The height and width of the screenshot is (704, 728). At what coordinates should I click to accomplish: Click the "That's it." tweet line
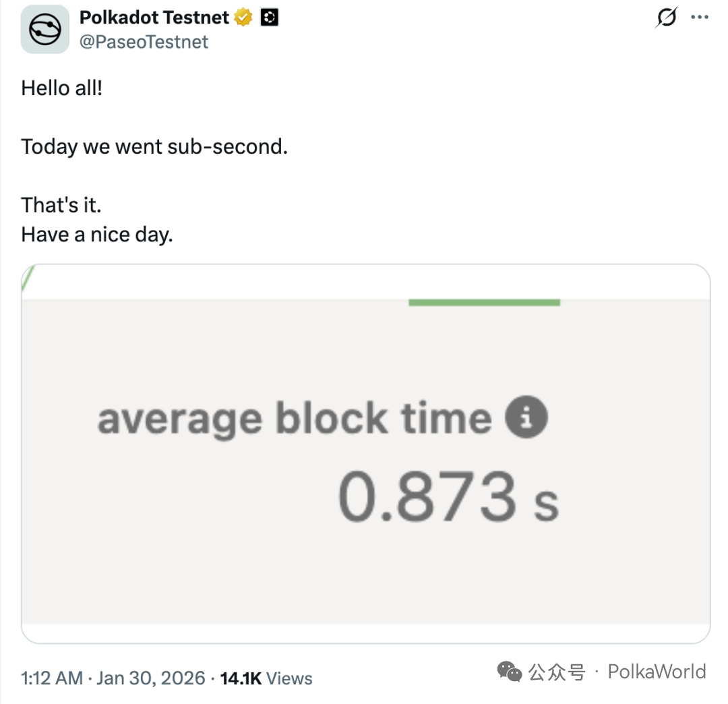(61, 204)
